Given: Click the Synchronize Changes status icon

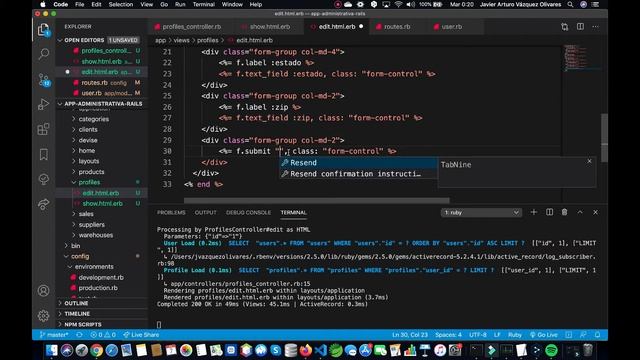Looking at the screenshot, I should pos(79,335).
